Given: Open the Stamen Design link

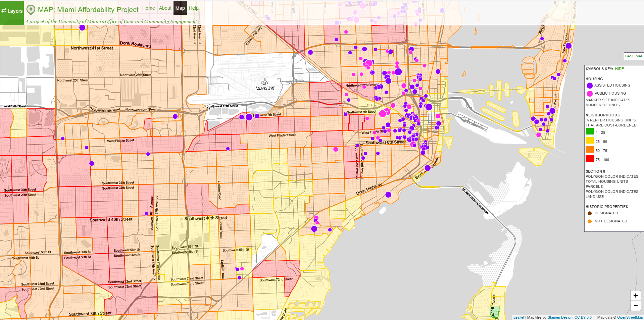Looking at the screenshot, I should pos(560,317).
